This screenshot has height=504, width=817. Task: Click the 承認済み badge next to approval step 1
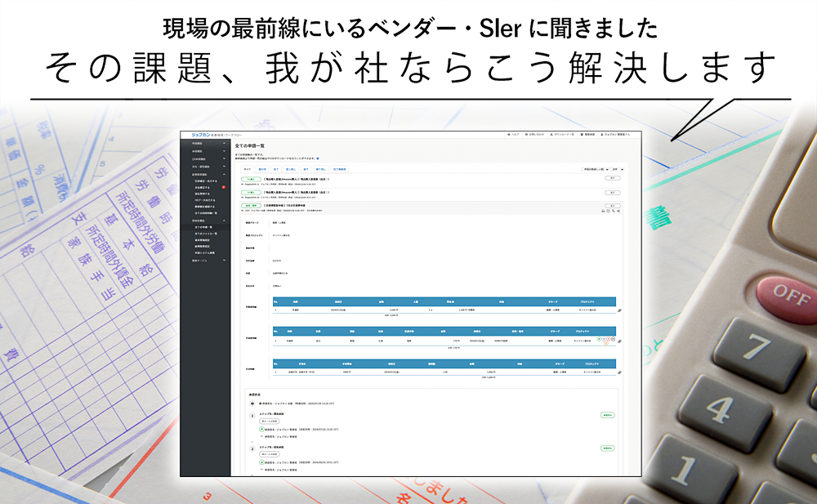[x=608, y=415]
